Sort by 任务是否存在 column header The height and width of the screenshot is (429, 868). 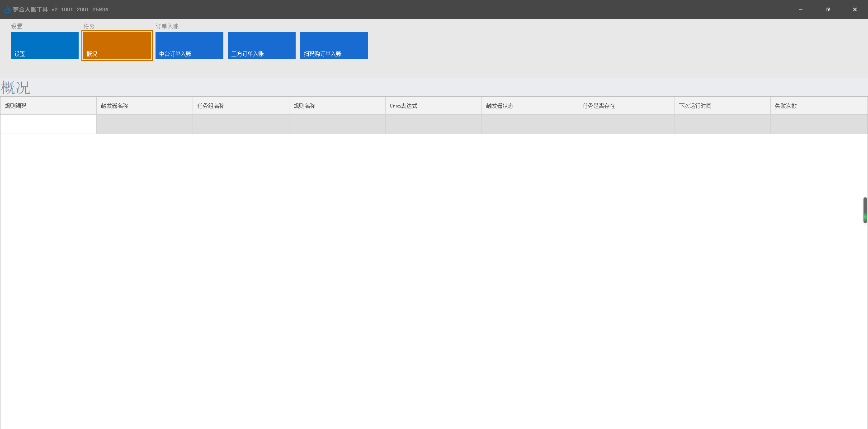(x=626, y=106)
